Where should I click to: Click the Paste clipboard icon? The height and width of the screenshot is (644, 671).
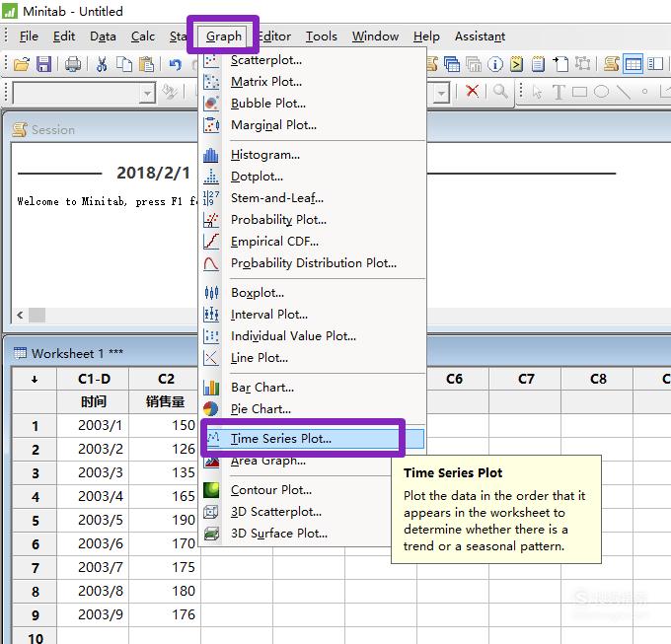pos(146,64)
